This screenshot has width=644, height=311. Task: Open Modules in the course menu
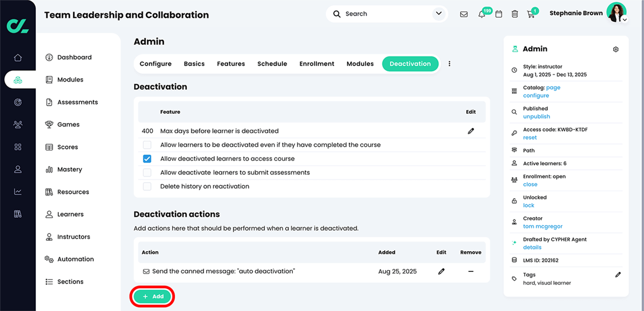tap(70, 80)
